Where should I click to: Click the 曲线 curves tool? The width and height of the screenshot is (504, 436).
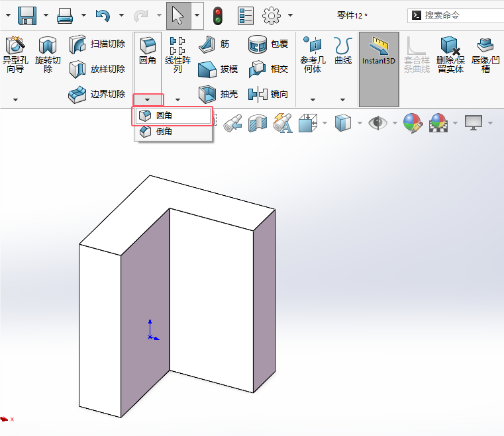coord(343,50)
